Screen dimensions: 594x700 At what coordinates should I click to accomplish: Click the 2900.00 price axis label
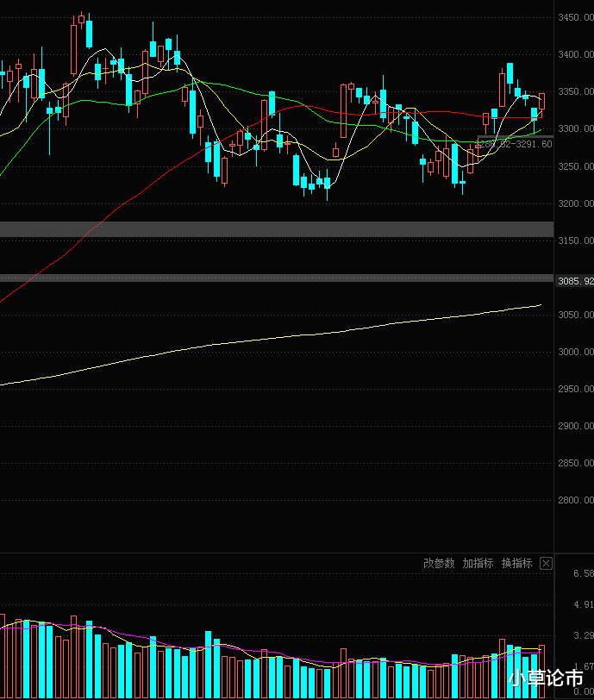click(x=576, y=426)
